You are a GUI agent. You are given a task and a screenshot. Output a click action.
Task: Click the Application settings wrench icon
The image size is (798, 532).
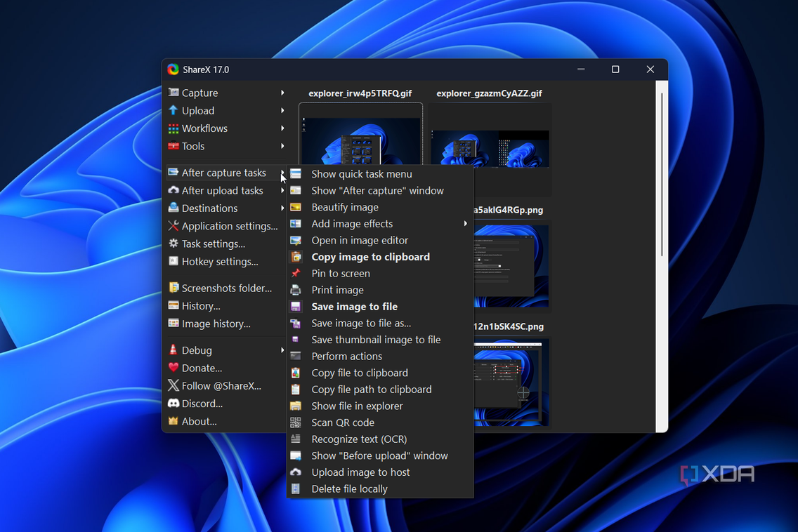coord(174,226)
